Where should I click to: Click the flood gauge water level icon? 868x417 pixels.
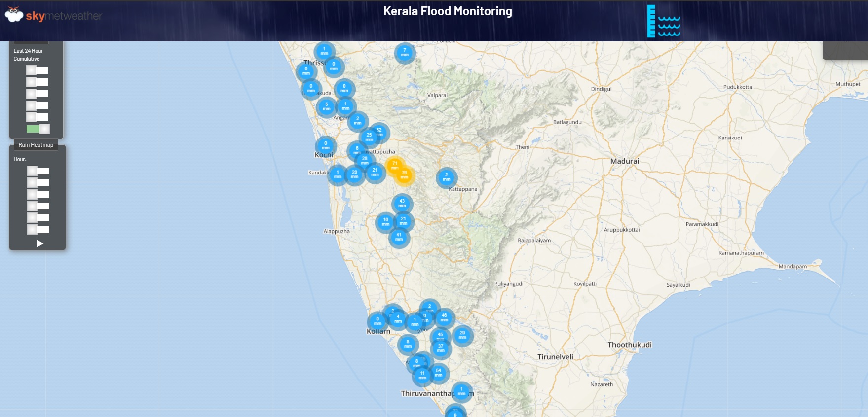[x=663, y=22]
